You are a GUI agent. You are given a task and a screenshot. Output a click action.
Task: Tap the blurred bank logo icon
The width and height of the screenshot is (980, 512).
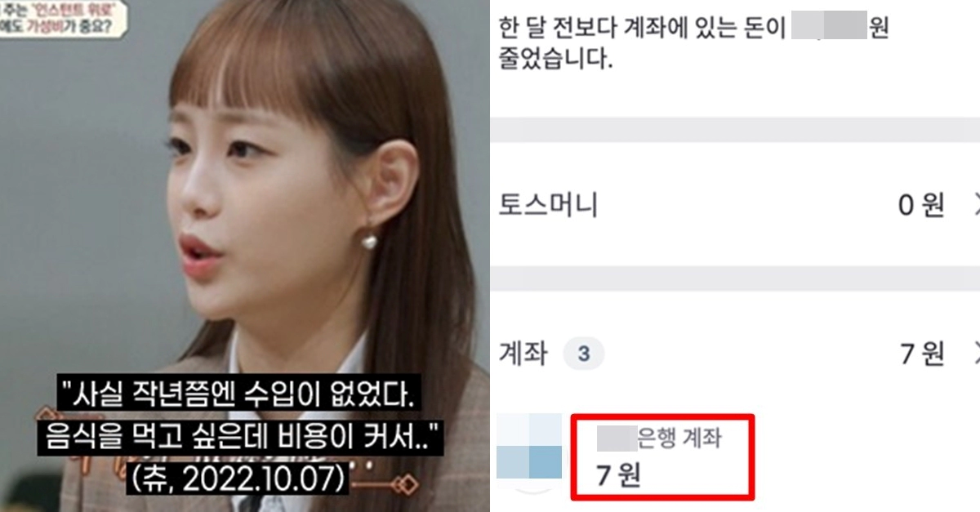click(x=529, y=447)
